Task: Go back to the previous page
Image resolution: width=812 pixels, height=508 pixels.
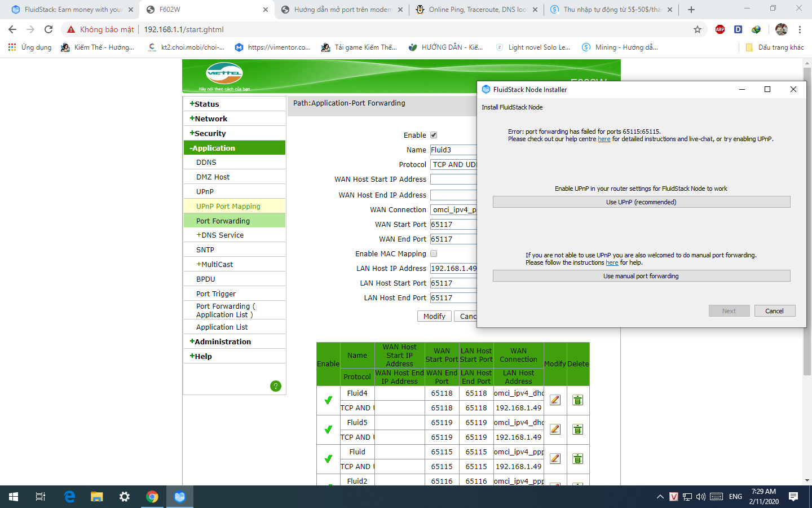Action: 12,29
